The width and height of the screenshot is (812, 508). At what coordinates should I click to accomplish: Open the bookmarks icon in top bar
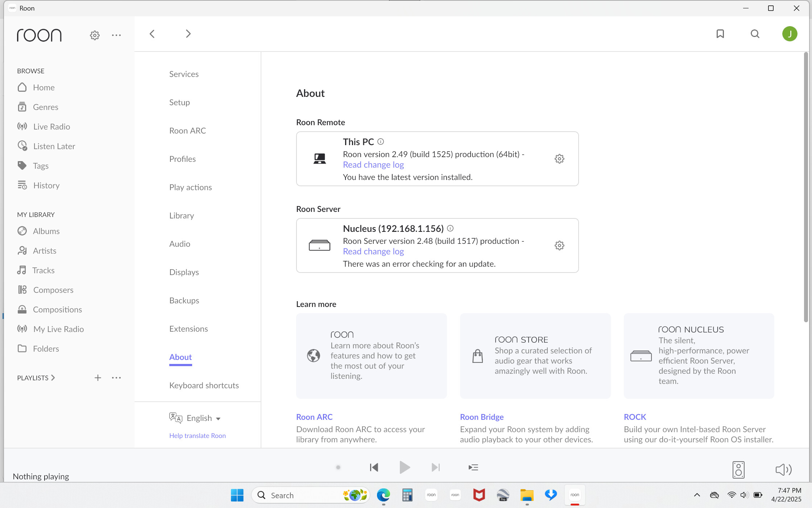pos(720,34)
